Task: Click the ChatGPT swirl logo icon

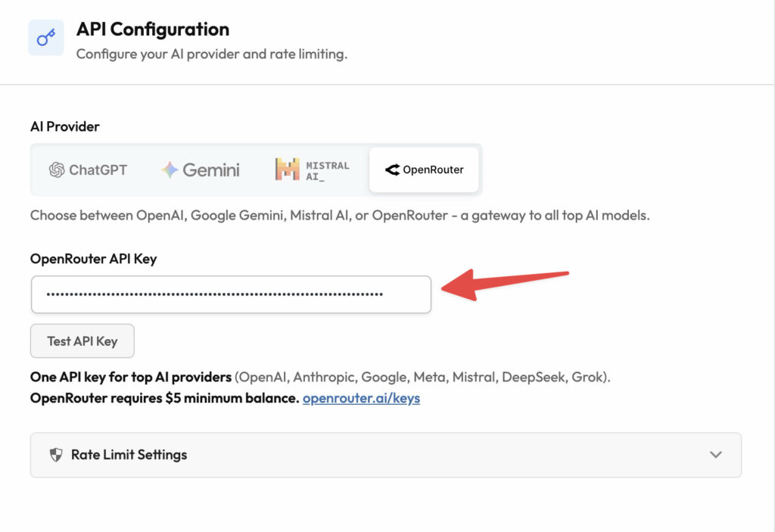Action: click(57, 170)
